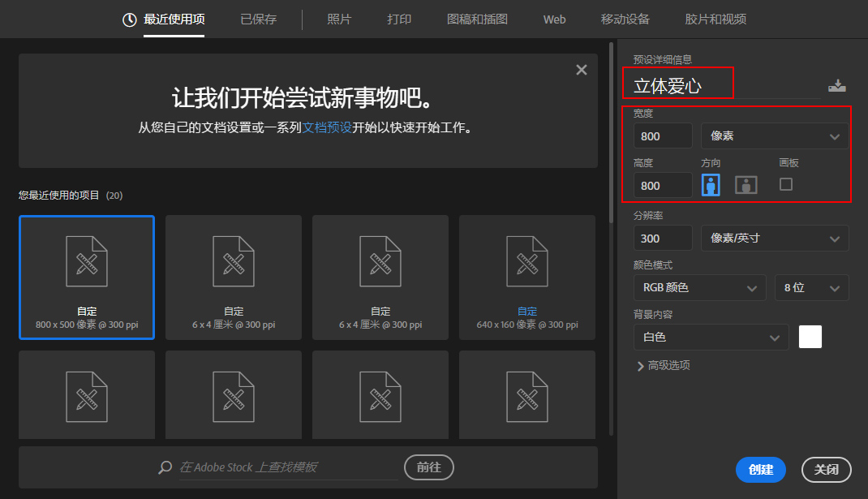Click the 创建 button to create the document

pos(760,470)
